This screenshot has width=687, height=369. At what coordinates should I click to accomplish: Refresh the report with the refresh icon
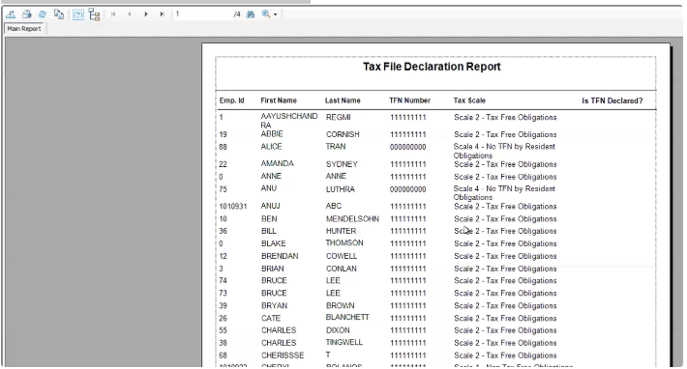pos(42,14)
